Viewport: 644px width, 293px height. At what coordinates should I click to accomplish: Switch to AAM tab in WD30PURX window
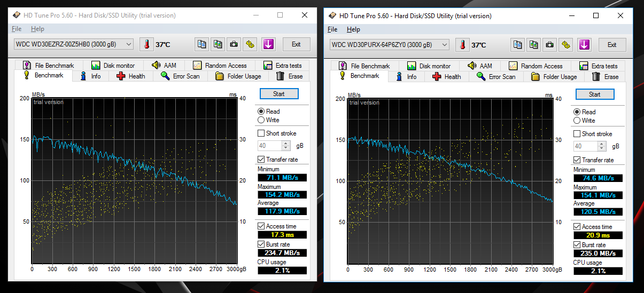click(480, 66)
